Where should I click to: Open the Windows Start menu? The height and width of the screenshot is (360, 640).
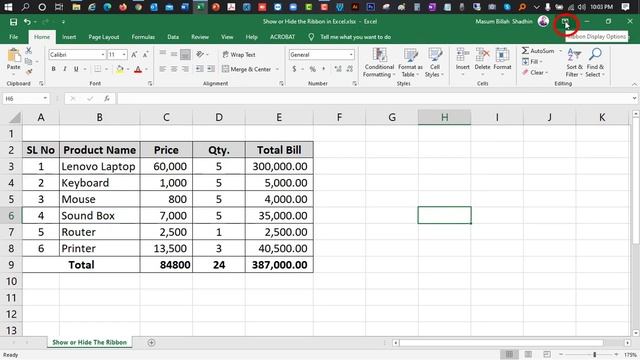tap(8, 7)
